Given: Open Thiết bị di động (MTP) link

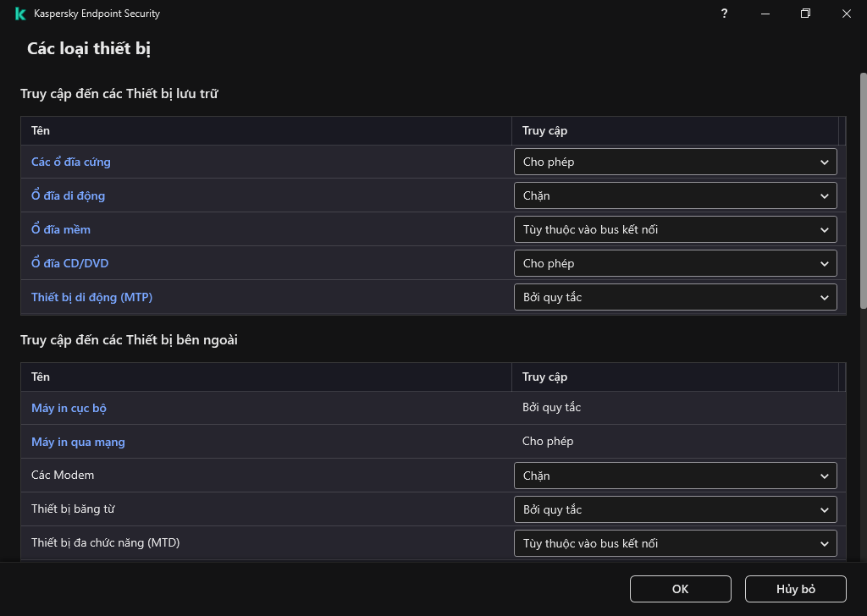Looking at the screenshot, I should 92,297.
